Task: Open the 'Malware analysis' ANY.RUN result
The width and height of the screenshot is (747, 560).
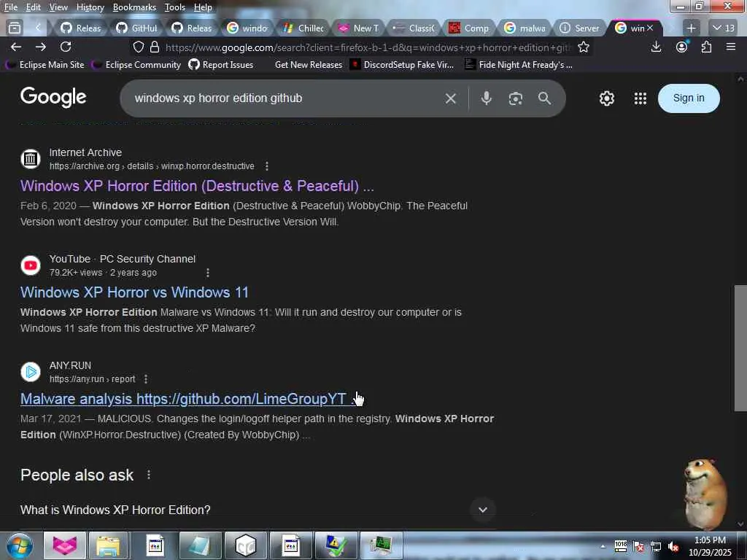Action: point(188,399)
